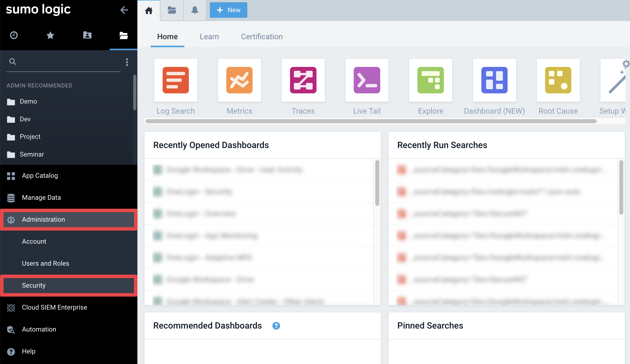The image size is (630, 364).
Task: Launch Root Cause
Action: click(558, 80)
